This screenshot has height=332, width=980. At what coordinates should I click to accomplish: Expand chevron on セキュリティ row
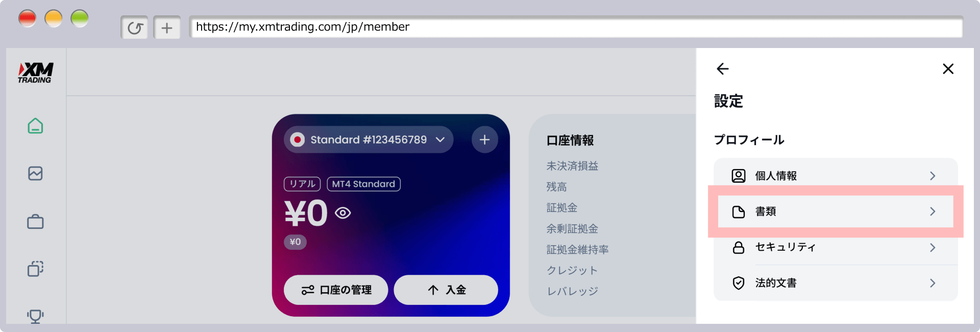tap(933, 247)
